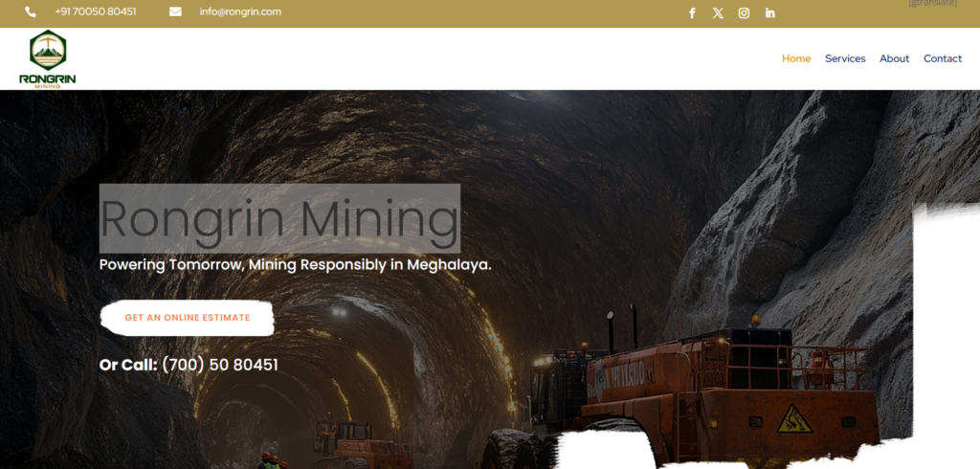This screenshot has height=469, width=980.
Task: Open the X (Twitter) social icon
Action: tap(718, 13)
